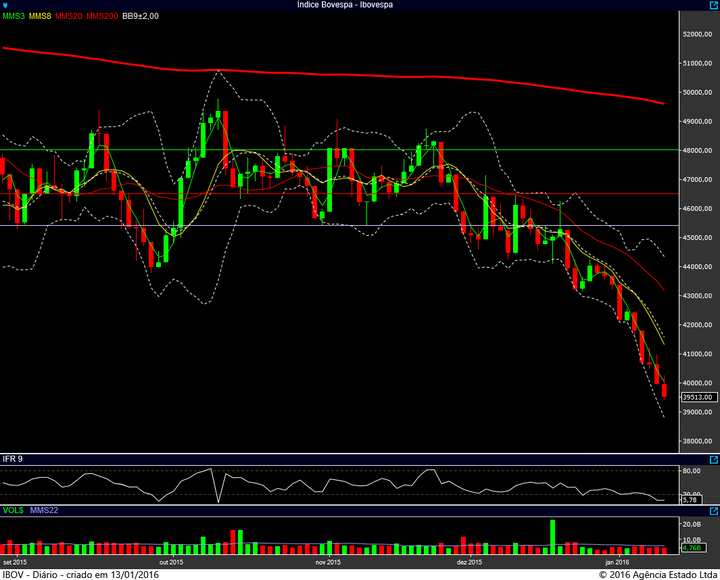The image size is (720, 580).
Task: Click the 80,00 IFR axis label
Action: (x=692, y=471)
